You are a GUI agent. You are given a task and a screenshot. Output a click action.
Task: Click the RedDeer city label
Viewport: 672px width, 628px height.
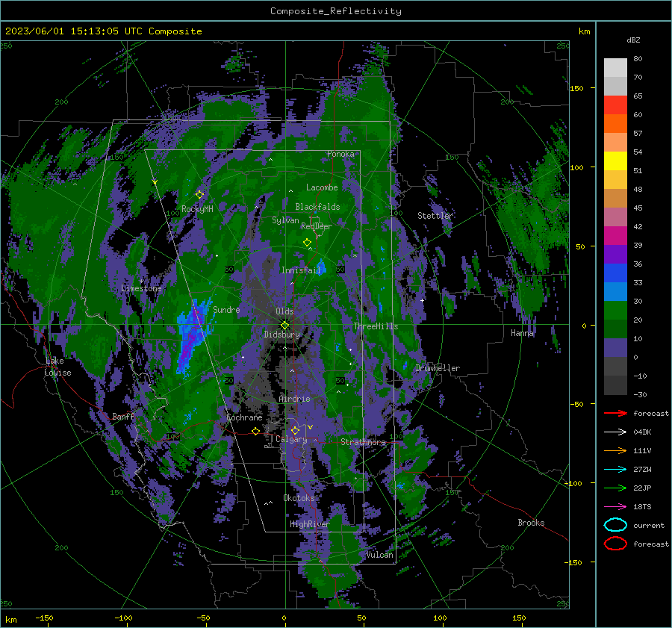317,226
